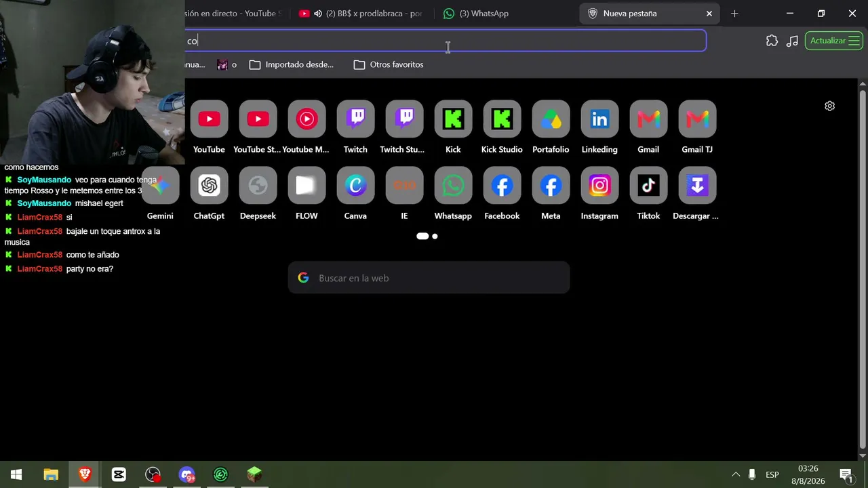Click the microphone tray icon
The height and width of the screenshot is (488, 868).
(x=752, y=474)
